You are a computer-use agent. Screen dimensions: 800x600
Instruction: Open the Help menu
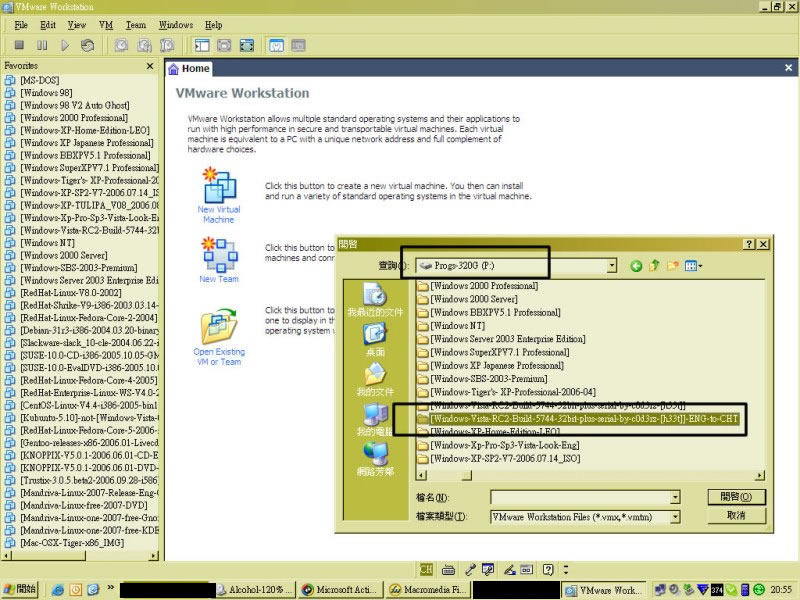(x=213, y=25)
